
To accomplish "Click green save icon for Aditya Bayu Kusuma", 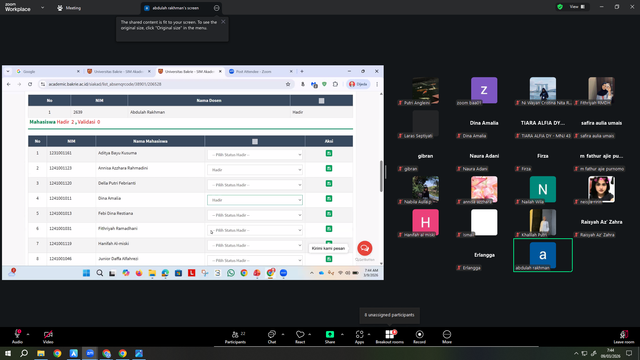I will point(329,153).
